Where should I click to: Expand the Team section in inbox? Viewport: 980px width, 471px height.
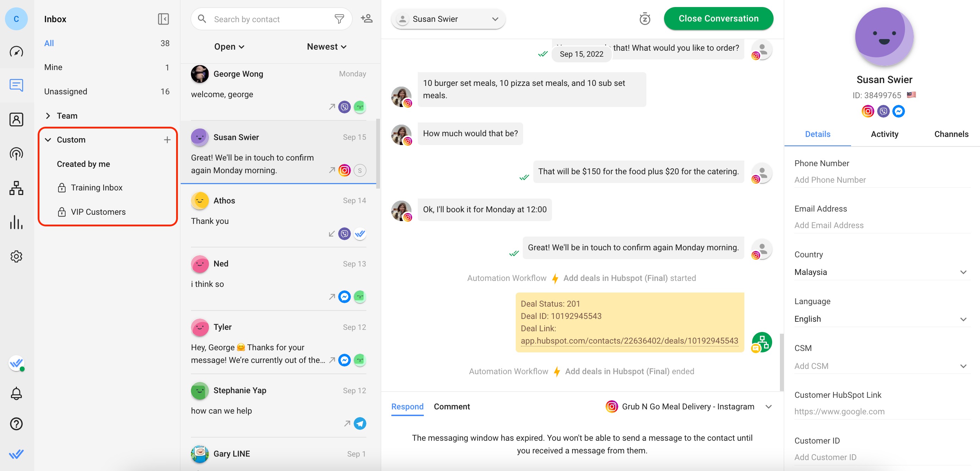(49, 115)
